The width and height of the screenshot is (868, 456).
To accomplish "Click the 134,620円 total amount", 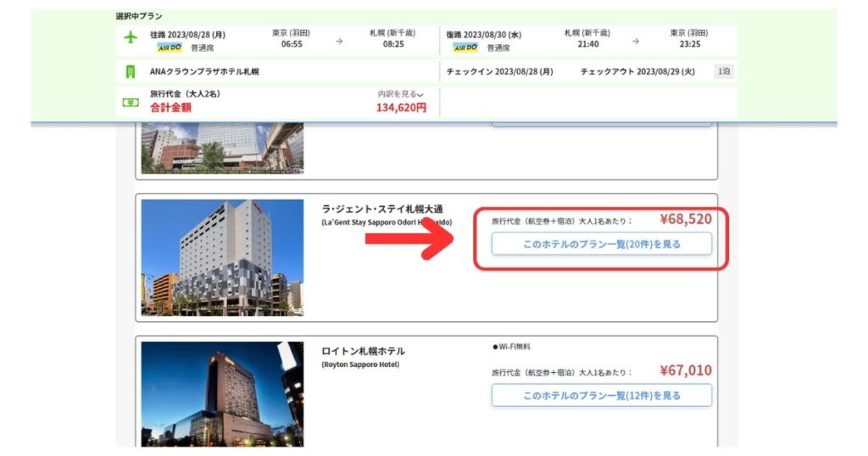I will coord(401,108).
